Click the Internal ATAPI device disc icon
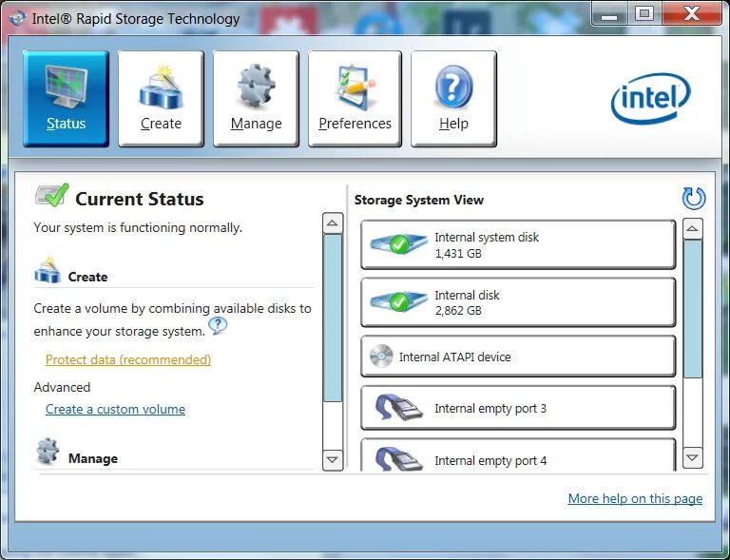The image size is (730, 560). [x=381, y=357]
